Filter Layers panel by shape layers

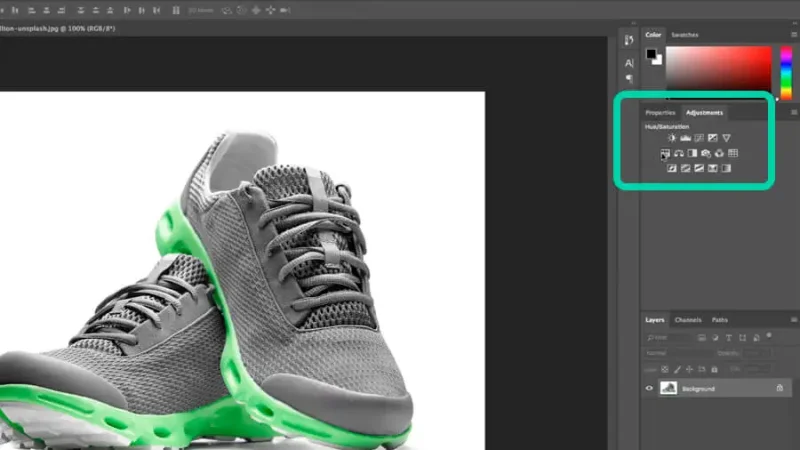pos(742,338)
